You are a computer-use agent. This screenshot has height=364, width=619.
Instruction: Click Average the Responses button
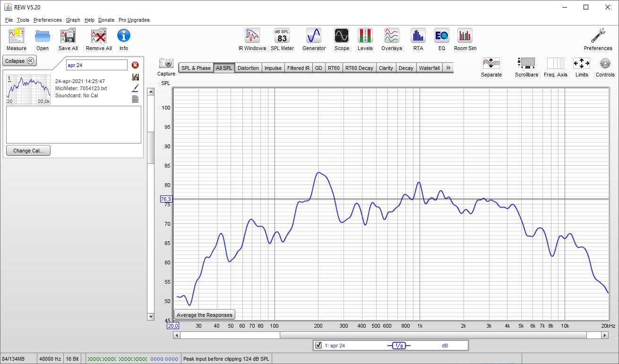(205, 315)
